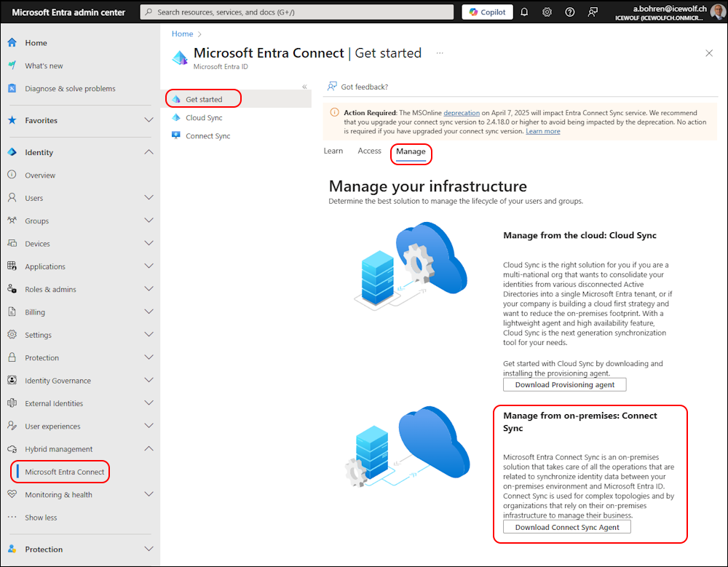Open the Copilot button
Viewport: 728px width, 567px height.
[x=488, y=12]
